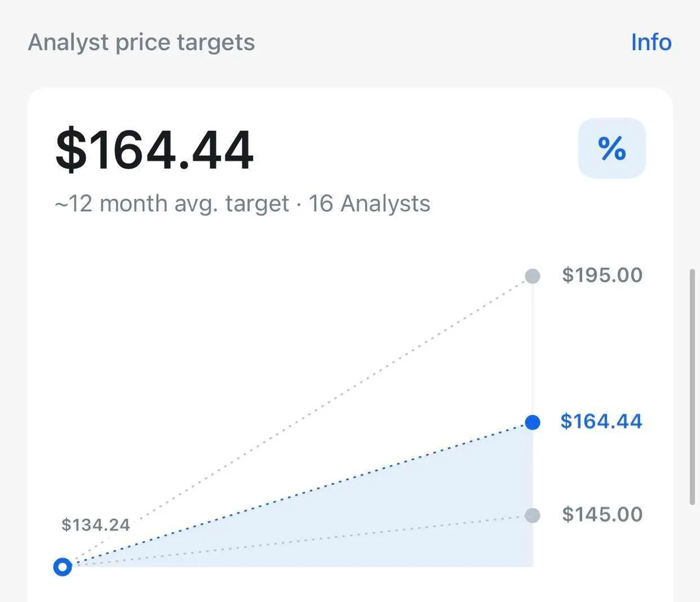The width and height of the screenshot is (700, 602).
Task: Open the Info link
Action: 651,43
